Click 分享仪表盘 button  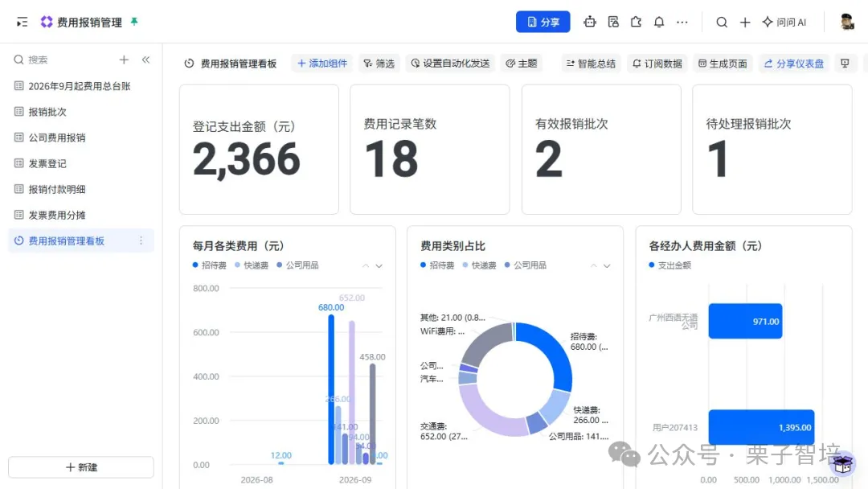794,64
